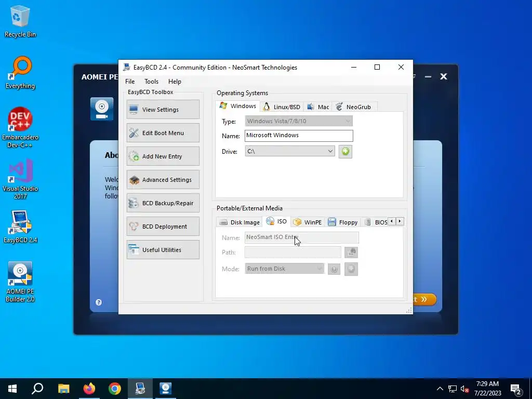
Task: Open the Edit Boot Menu section
Action: [x=163, y=132]
